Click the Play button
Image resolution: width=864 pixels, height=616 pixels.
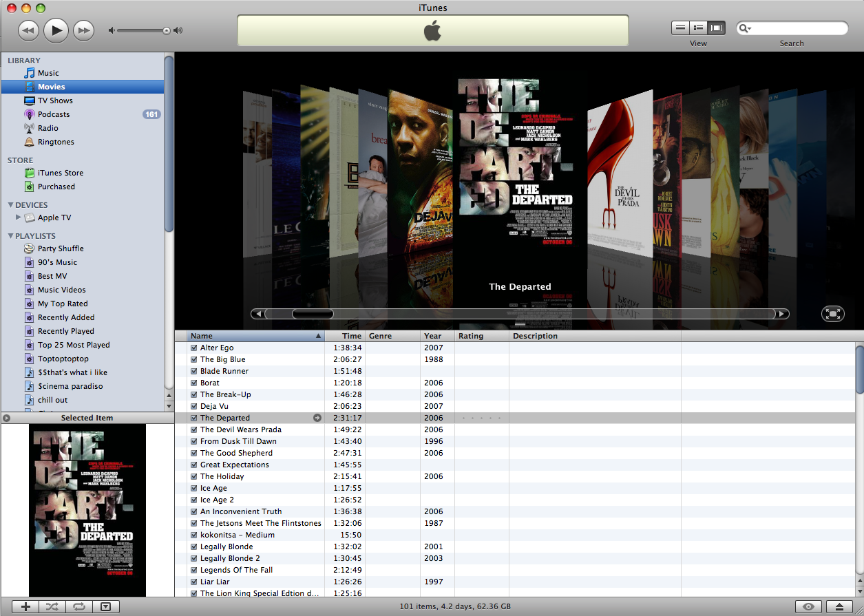click(x=56, y=30)
